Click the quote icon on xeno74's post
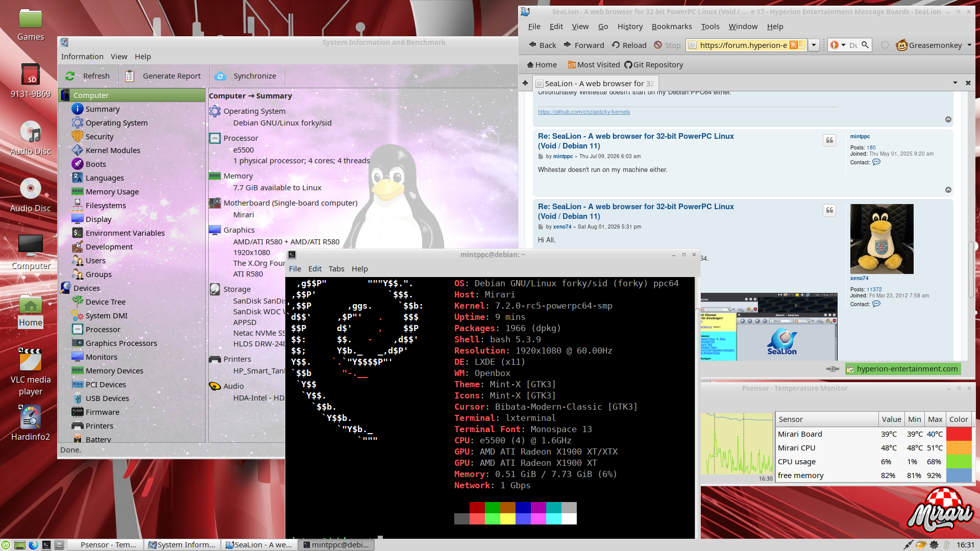 830,210
